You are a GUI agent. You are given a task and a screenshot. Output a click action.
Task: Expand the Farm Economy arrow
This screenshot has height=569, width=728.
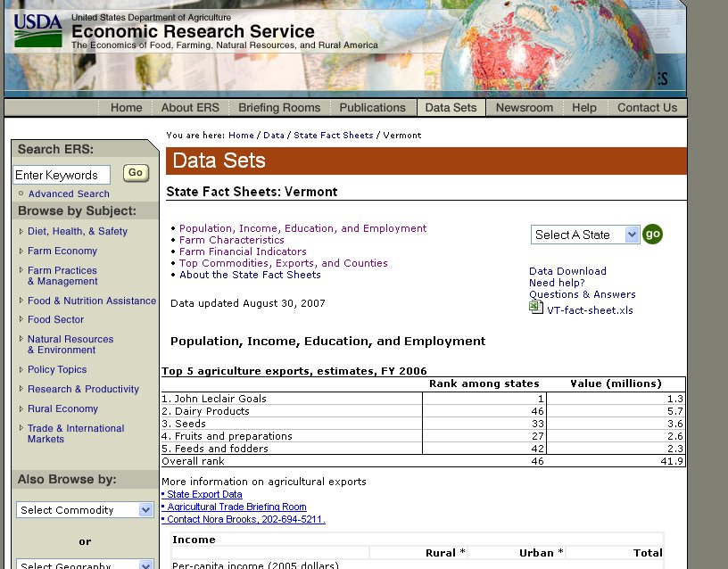21,251
